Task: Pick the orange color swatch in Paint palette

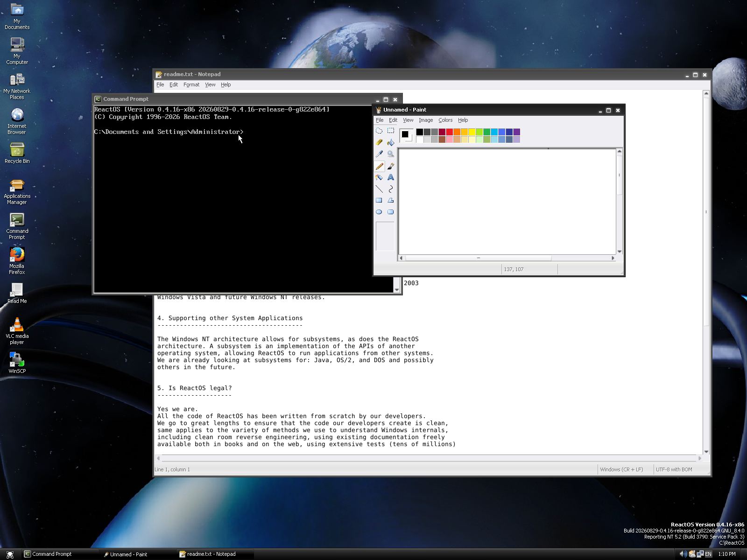Action: tap(457, 132)
